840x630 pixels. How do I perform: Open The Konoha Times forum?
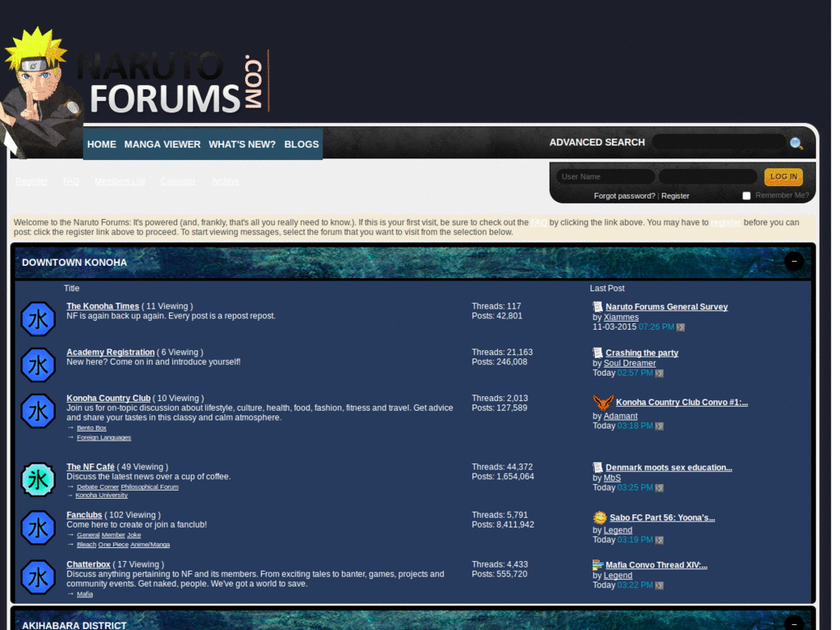point(103,307)
